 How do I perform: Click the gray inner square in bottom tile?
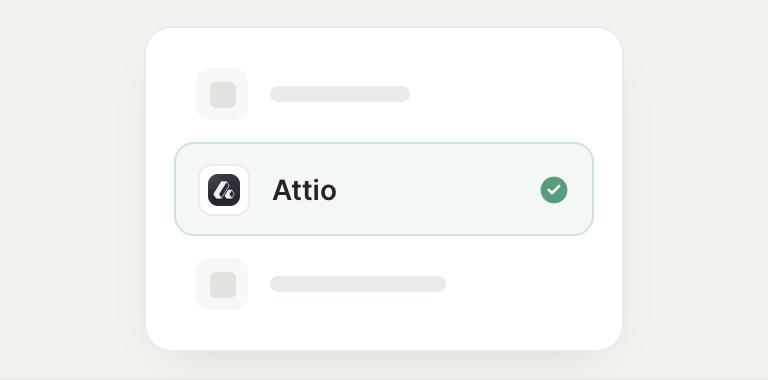[x=223, y=285]
